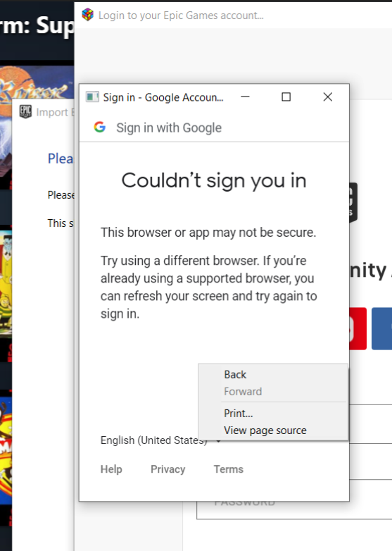This screenshot has width=392, height=551.
Task: Open the Privacy link
Action: click(167, 469)
